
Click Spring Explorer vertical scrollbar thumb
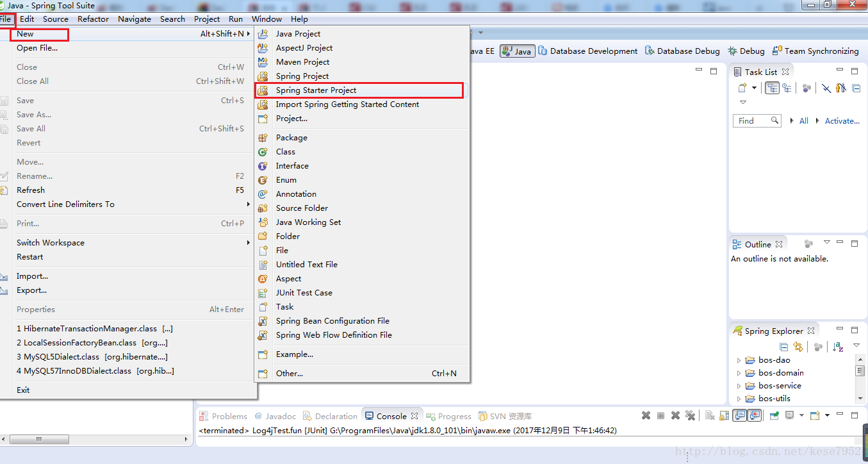click(x=860, y=370)
